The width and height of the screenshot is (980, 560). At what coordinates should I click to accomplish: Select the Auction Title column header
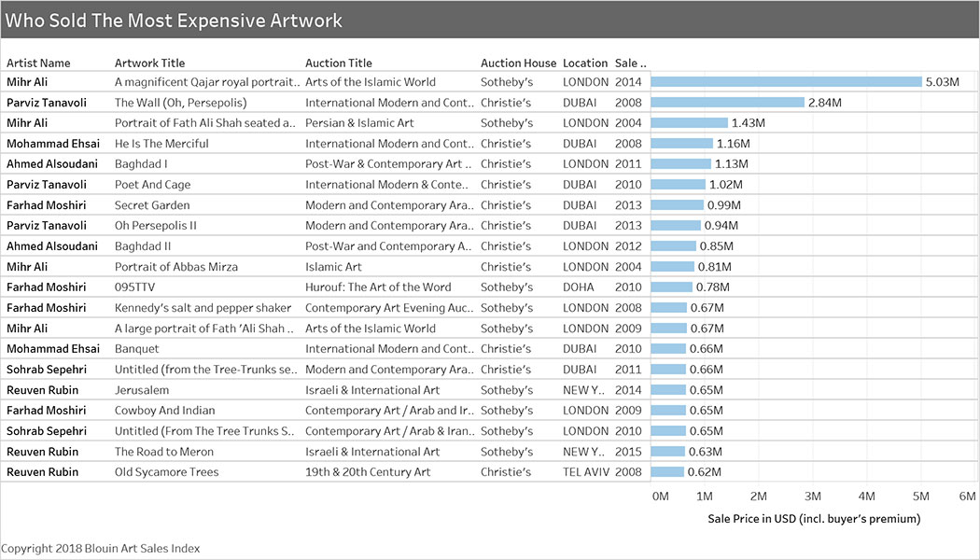tap(338, 63)
